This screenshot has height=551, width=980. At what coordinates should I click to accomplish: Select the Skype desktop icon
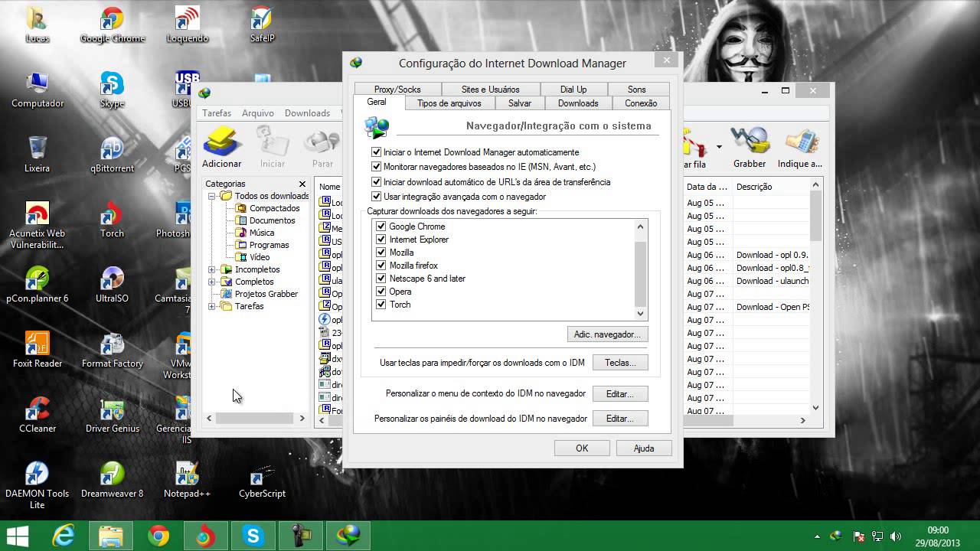pos(112,90)
